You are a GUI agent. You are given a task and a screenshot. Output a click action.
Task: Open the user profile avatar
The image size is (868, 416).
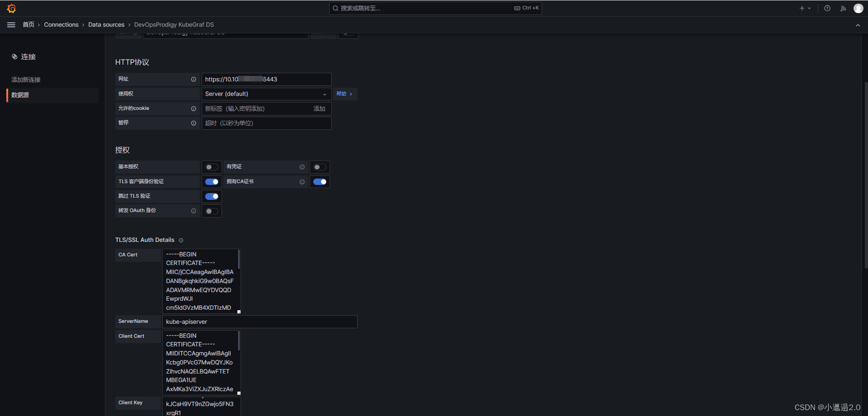pos(858,8)
